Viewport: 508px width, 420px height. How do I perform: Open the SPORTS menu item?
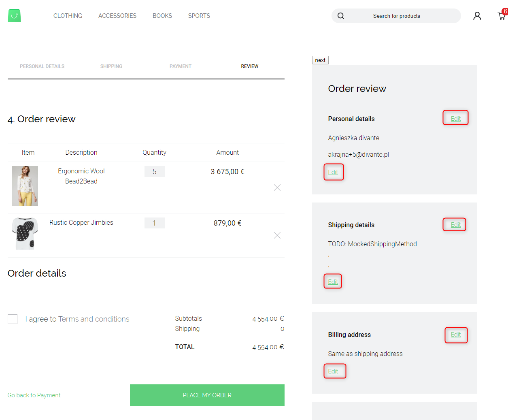(199, 16)
